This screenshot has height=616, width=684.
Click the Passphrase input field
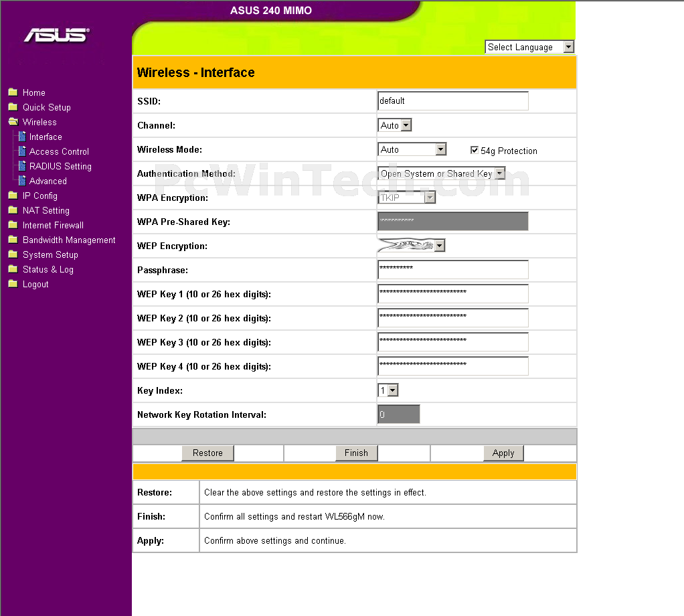(453, 270)
